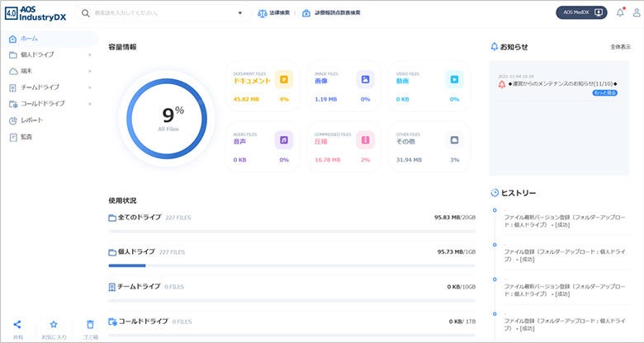
Task: Click the report icon beside レポート
Action: click(13, 120)
